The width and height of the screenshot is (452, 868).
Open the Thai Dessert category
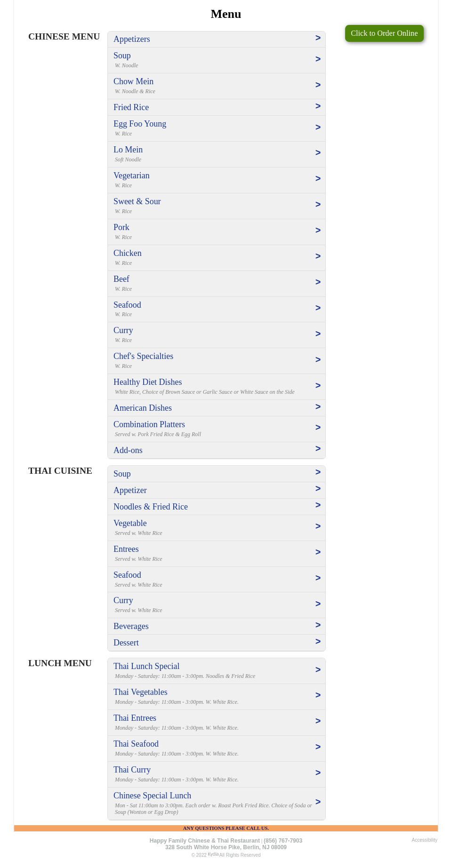(x=126, y=643)
